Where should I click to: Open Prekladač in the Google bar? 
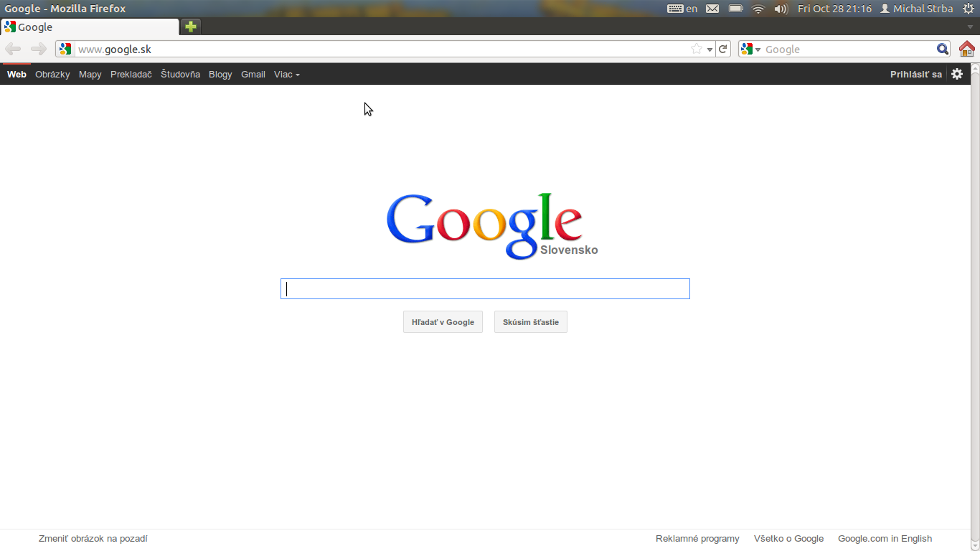point(131,74)
